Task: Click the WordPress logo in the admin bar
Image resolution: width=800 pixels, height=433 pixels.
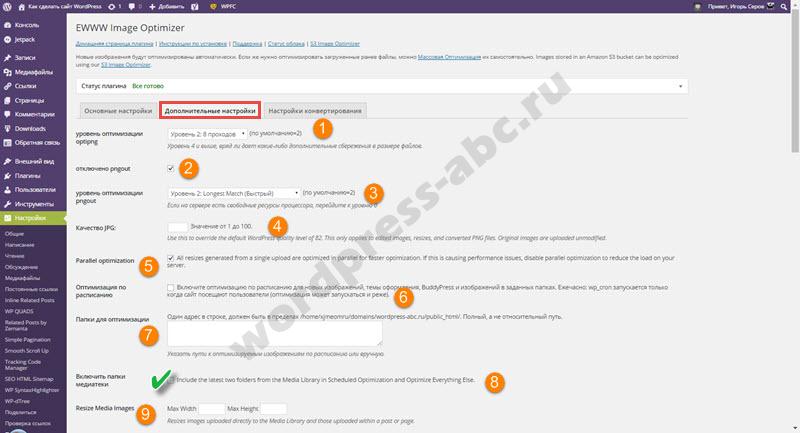Action: tap(7, 7)
